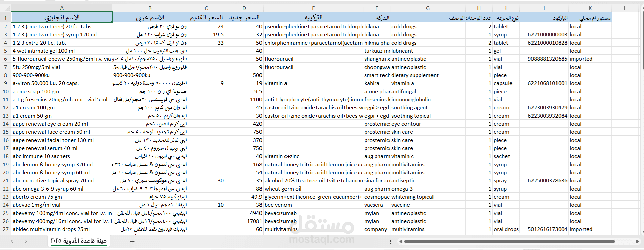Go to previous sheet arrow
This screenshot has width=644, height=250.
coord(12,241)
